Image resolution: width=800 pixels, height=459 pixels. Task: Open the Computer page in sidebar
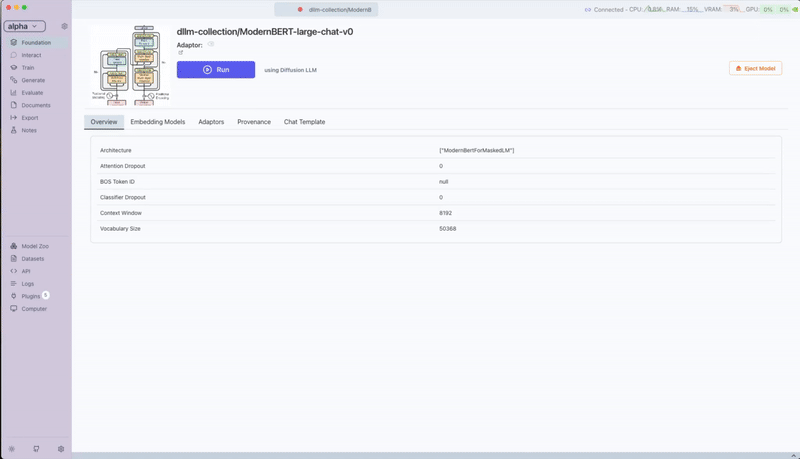(34, 309)
